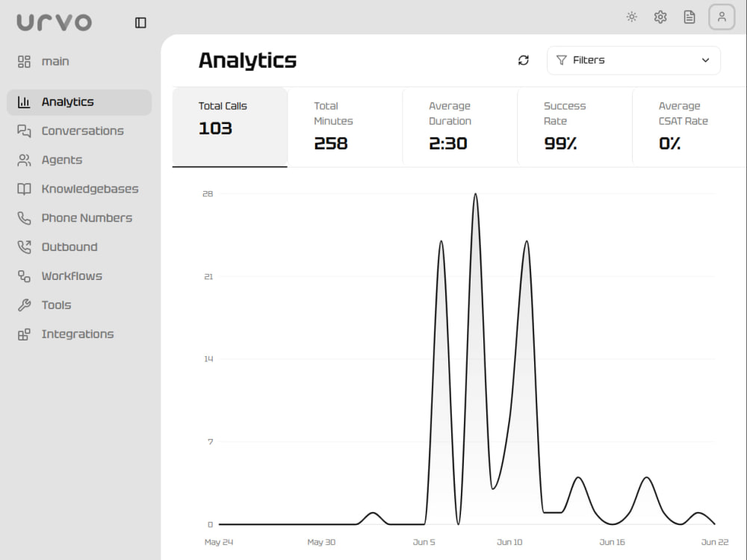Screen dimensions: 747x560
Task: Show the Success Rate metric chart
Action: click(574, 127)
